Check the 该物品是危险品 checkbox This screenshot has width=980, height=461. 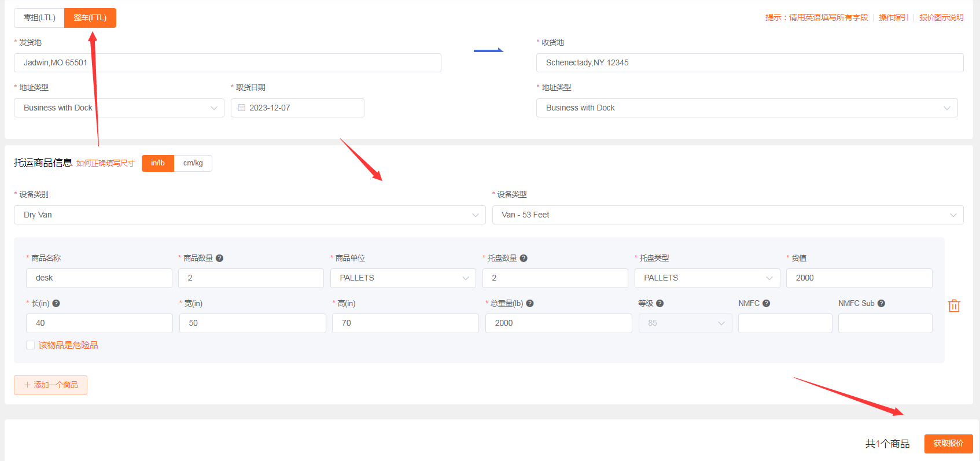point(30,345)
